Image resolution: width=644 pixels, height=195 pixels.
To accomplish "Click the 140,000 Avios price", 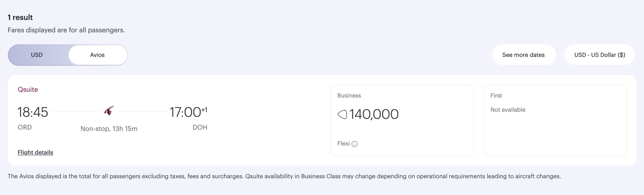I will tap(374, 114).
